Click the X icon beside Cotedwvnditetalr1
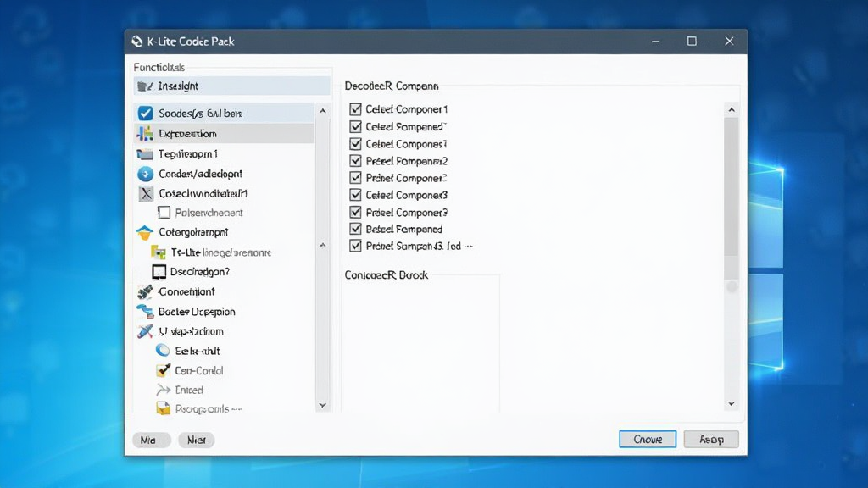Screen dimensions: 868x488 (x=146, y=194)
